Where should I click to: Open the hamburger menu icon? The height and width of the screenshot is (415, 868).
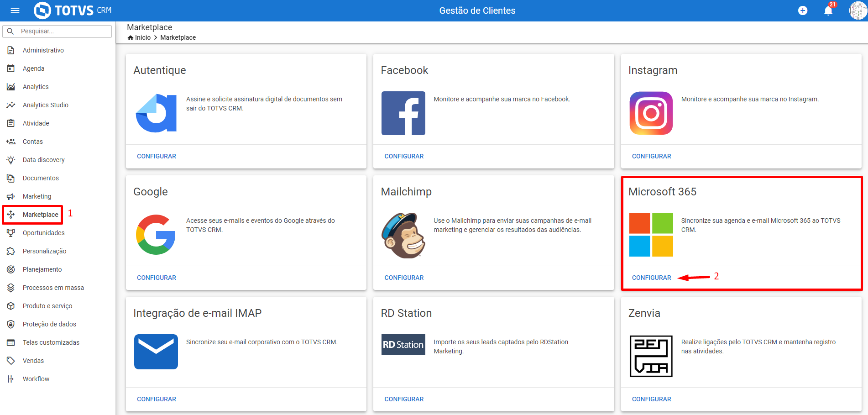point(15,11)
